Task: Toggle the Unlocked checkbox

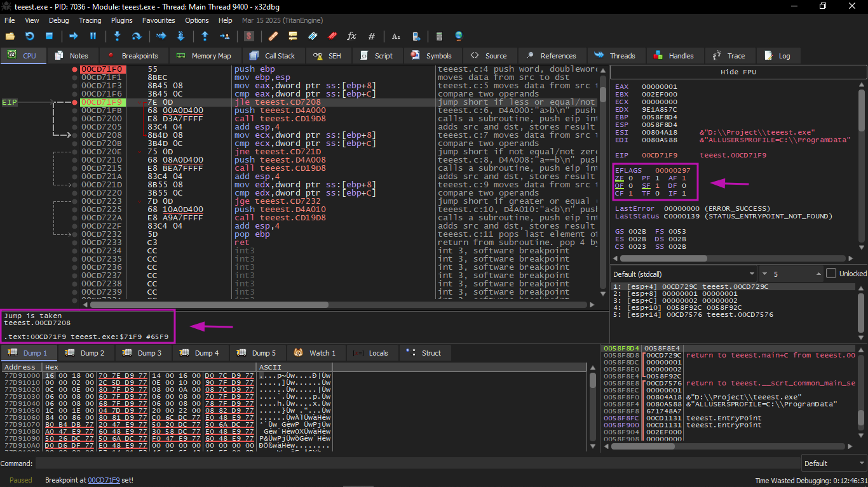Action: (831, 274)
